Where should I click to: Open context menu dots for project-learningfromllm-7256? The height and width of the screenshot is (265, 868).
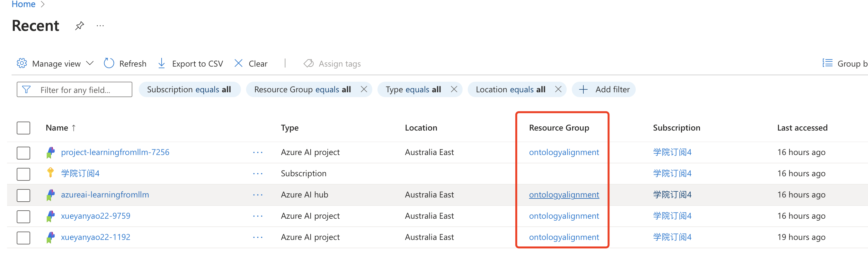(258, 152)
